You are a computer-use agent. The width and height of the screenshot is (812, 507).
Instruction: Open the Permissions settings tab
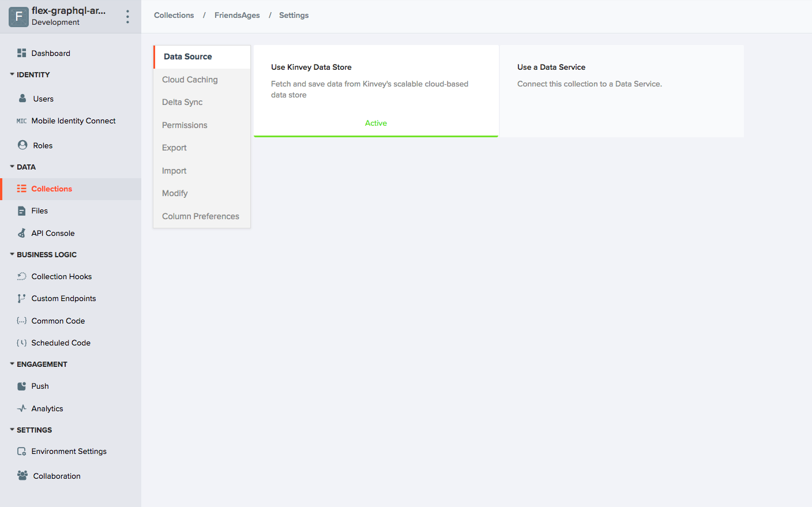185,125
